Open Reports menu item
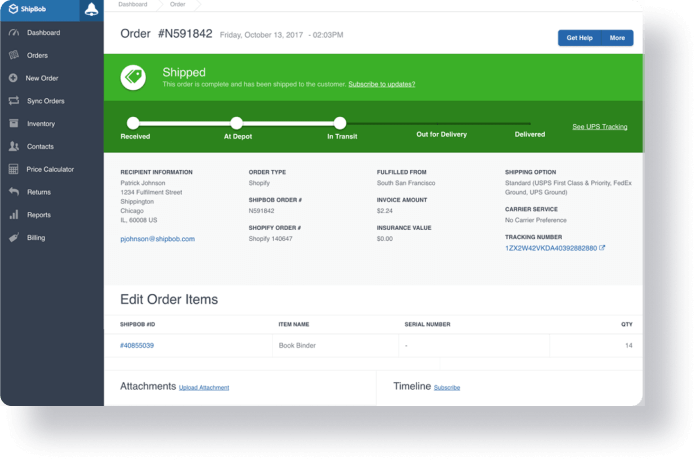Image resolution: width=700 pixels, height=463 pixels. (x=39, y=215)
